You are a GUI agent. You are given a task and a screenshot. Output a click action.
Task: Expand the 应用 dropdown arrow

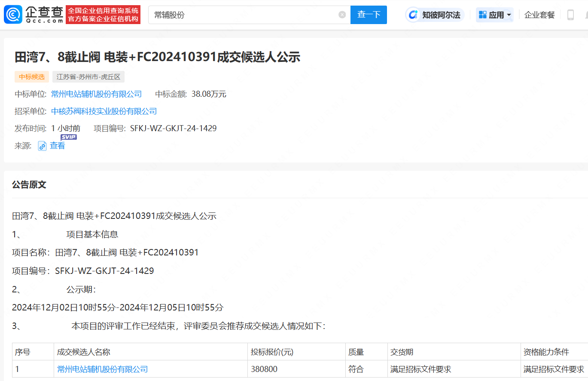(x=509, y=15)
